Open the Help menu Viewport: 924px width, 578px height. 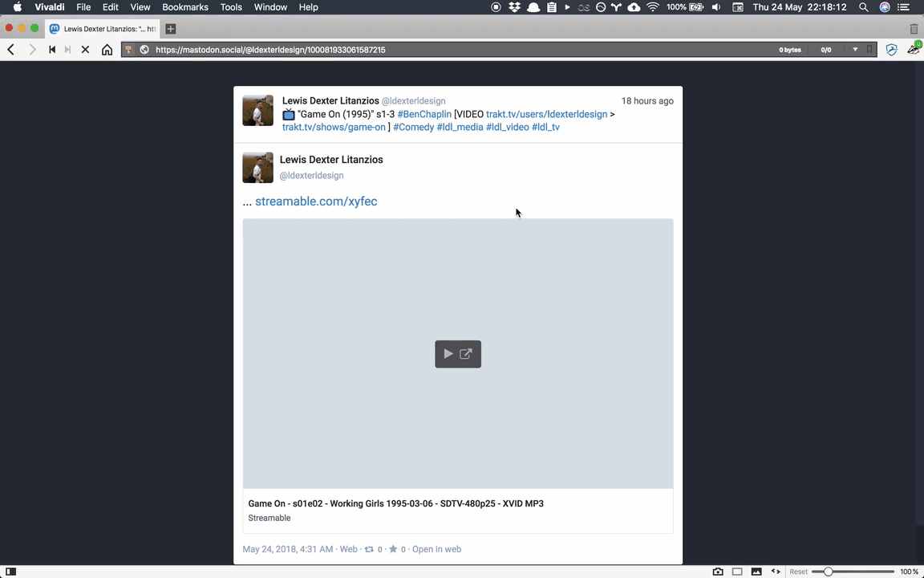tap(308, 7)
